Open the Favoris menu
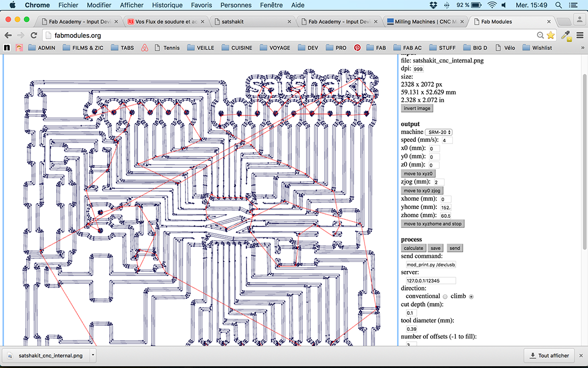 201,5
